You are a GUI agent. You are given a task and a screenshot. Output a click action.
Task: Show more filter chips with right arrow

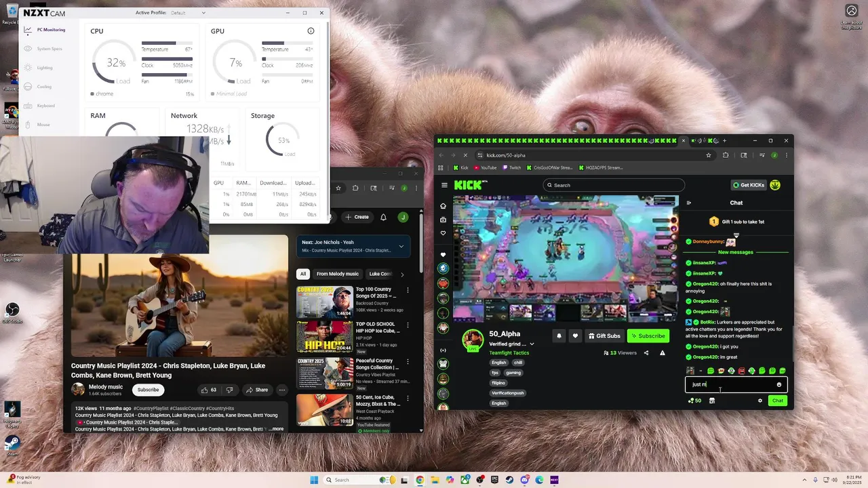[402, 274]
